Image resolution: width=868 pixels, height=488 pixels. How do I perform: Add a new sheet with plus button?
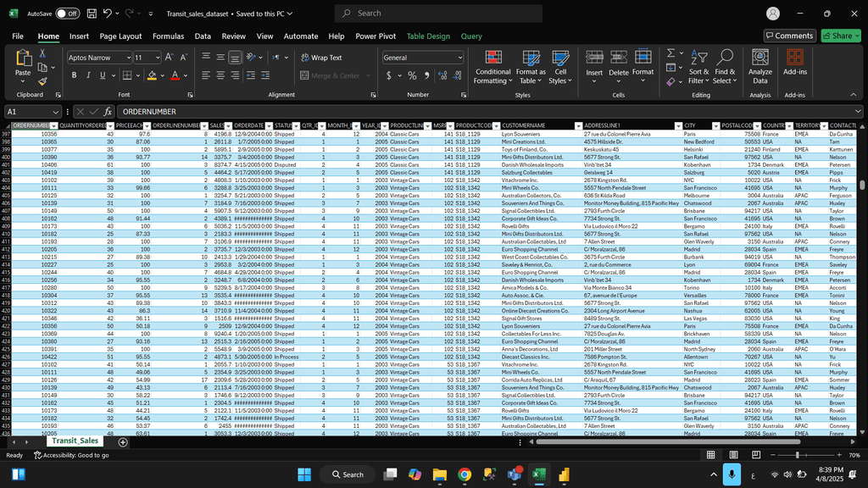tap(123, 442)
